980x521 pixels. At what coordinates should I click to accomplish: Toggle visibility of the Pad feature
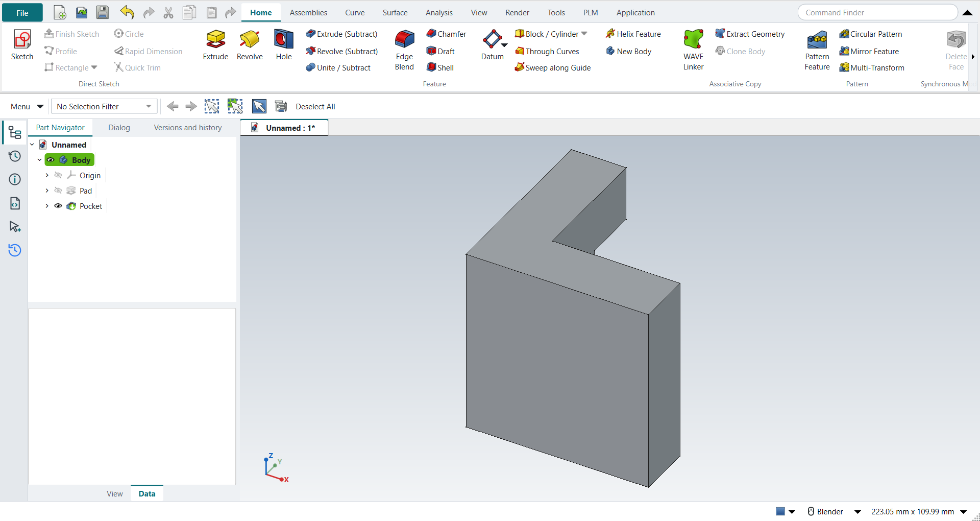click(58, 191)
